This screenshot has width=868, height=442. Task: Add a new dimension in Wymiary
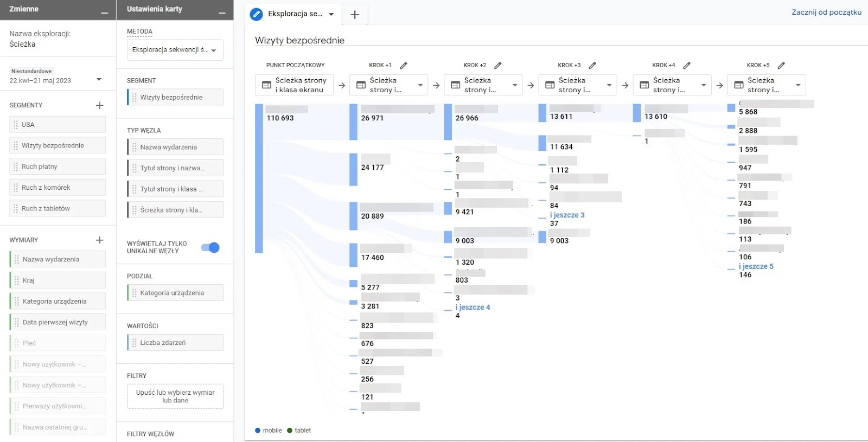tap(99, 240)
